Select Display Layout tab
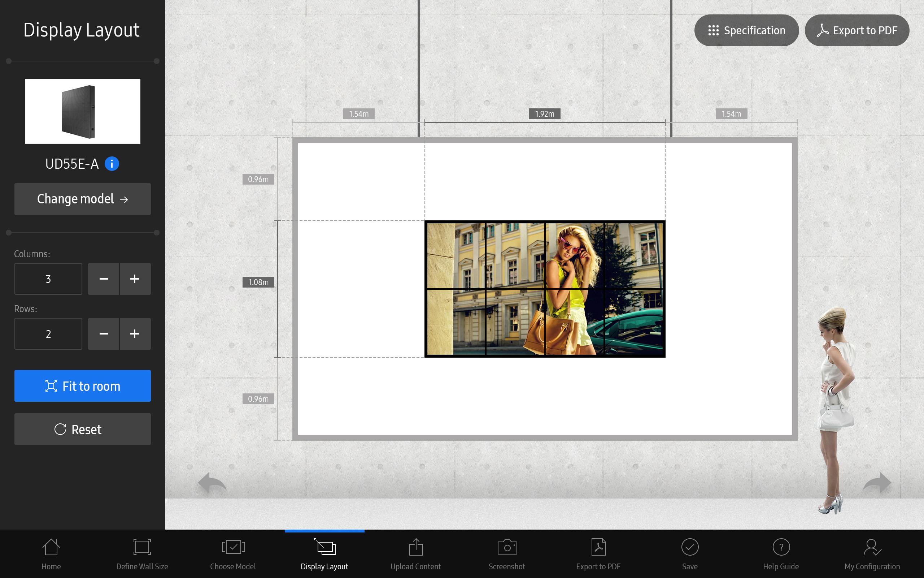 click(324, 554)
